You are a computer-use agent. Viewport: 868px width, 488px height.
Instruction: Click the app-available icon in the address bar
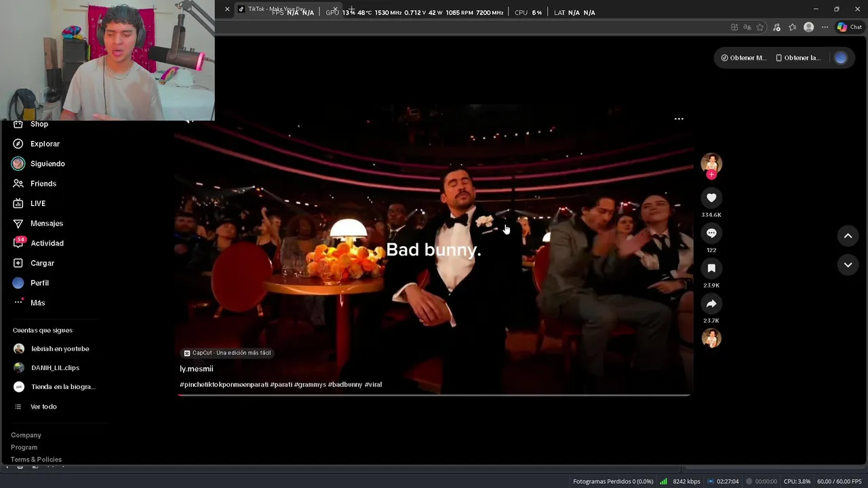[x=734, y=27]
